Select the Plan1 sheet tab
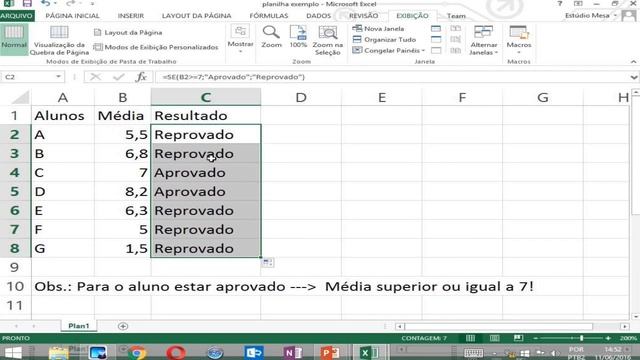The height and width of the screenshot is (360, 640). pyautogui.click(x=78, y=326)
